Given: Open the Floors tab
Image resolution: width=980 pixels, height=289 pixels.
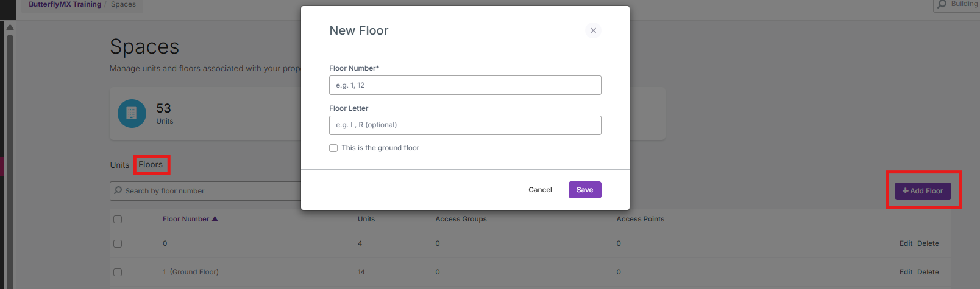Looking at the screenshot, I should (x=151, y=165).
